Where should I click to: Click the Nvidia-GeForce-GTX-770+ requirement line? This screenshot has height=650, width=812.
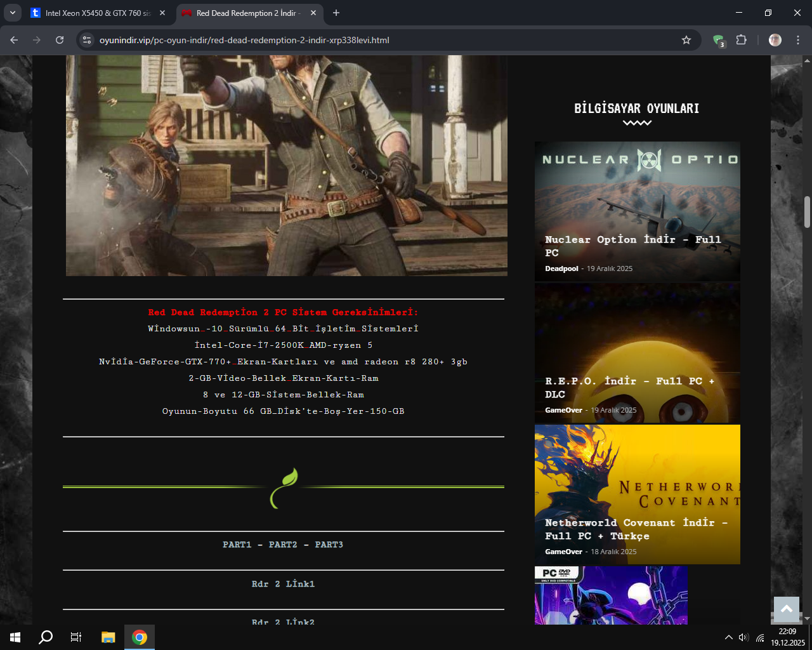click(283, 362)
